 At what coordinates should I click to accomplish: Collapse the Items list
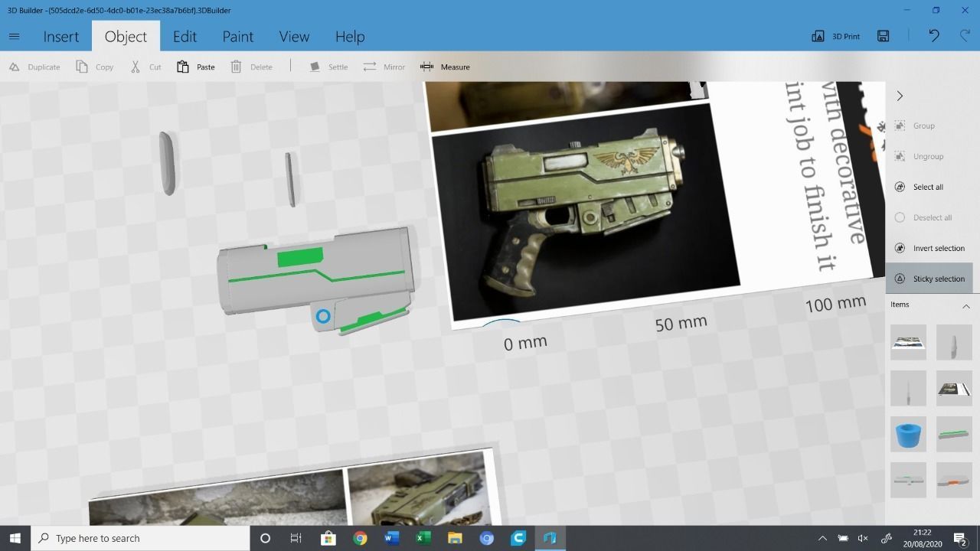(x=965, y=305)
